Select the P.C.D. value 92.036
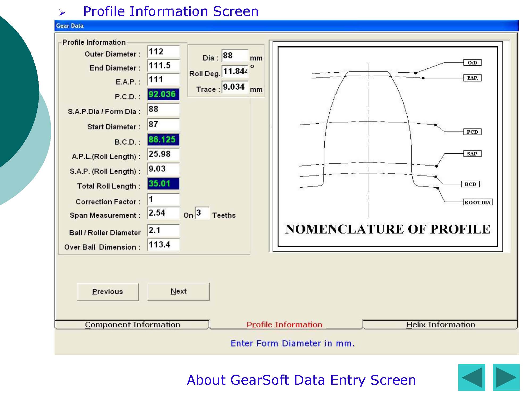This screenshot has width=532, height=399. 164,94
